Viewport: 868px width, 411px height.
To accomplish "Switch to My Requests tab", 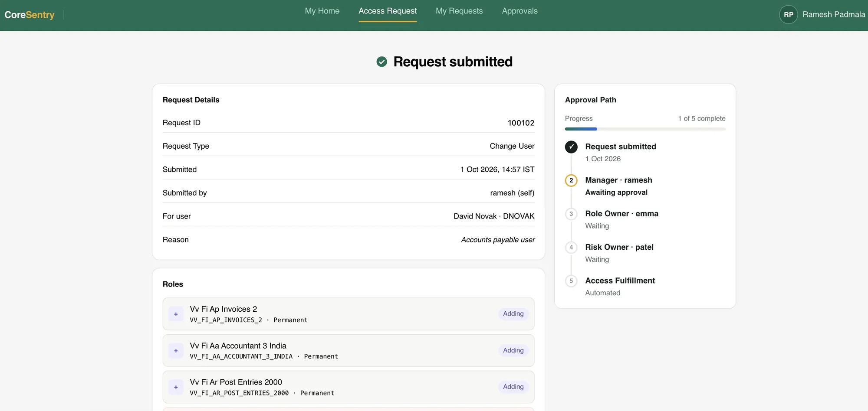I will tap(459, 11).
